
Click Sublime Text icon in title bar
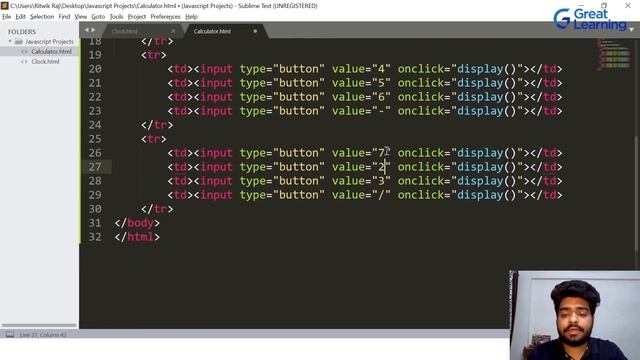4,5
